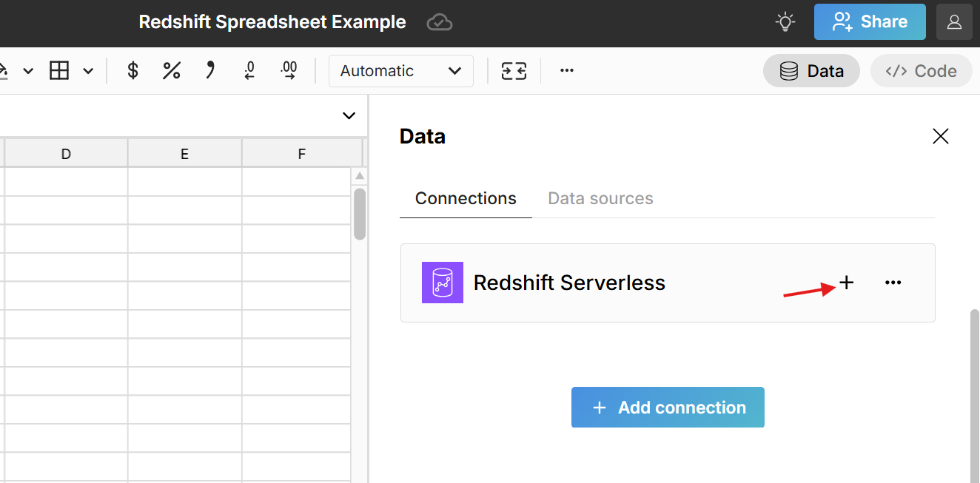Switch to the Data panel view
The width and height of the screenshot is (980, 483).
(x=811, y=70)
